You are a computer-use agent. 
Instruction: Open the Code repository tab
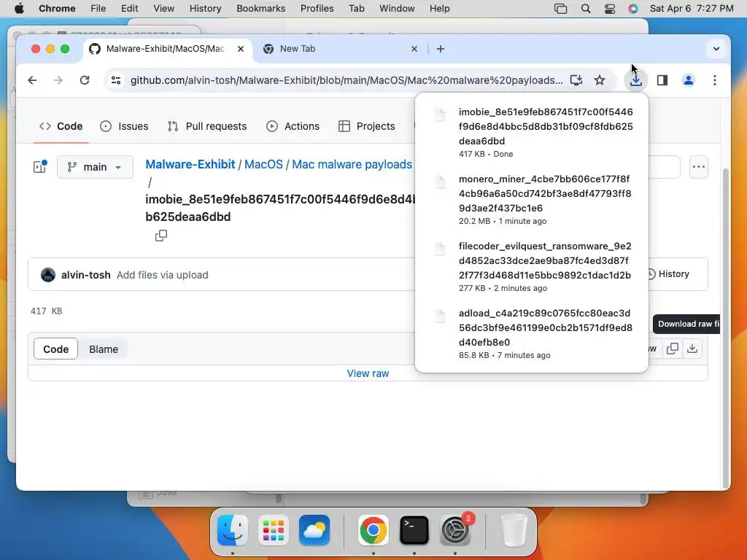[61, 126]
